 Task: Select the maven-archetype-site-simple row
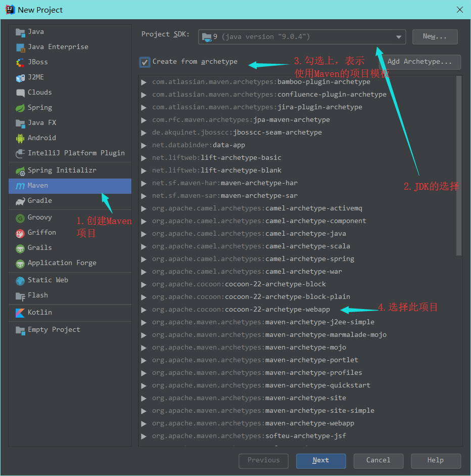point(297,411)
